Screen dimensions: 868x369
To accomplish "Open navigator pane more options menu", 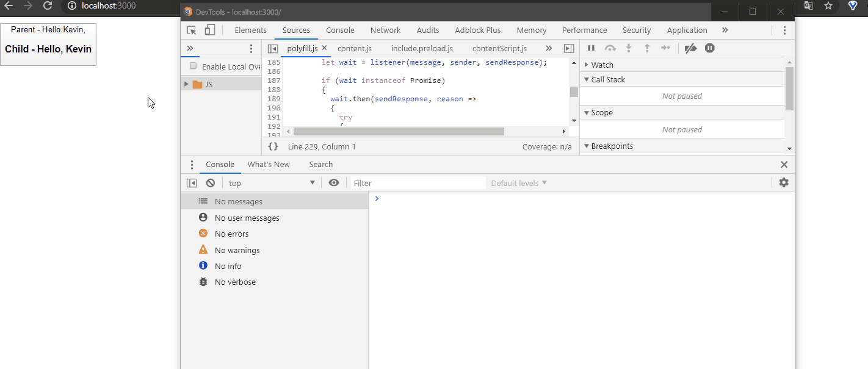I will pyautogui.click(x=251, y=49).
